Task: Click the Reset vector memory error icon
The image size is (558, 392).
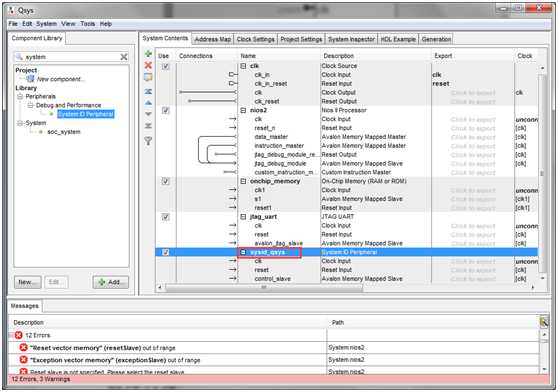Action: 23,348
